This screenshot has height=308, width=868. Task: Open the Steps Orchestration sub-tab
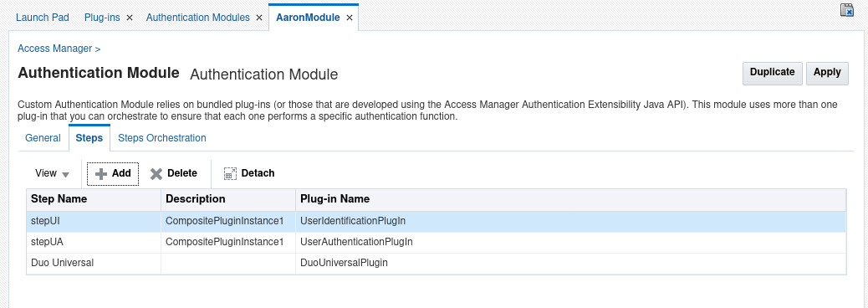(x=162, y=138)
